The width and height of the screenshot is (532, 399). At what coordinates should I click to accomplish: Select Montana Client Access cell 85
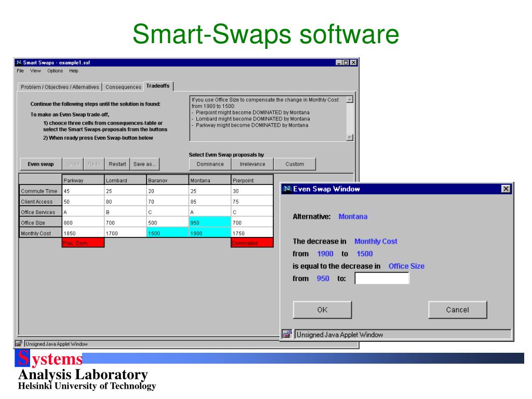(210, 202)
